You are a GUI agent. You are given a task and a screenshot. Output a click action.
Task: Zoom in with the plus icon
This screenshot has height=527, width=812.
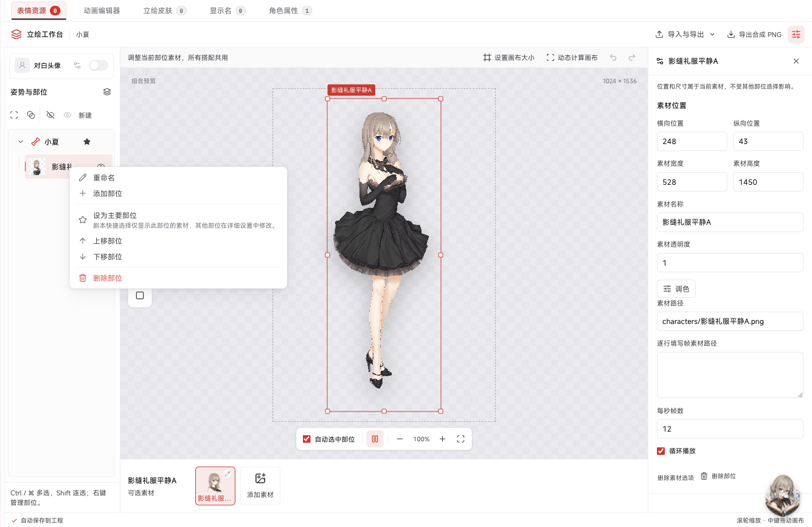coord(442,439)
